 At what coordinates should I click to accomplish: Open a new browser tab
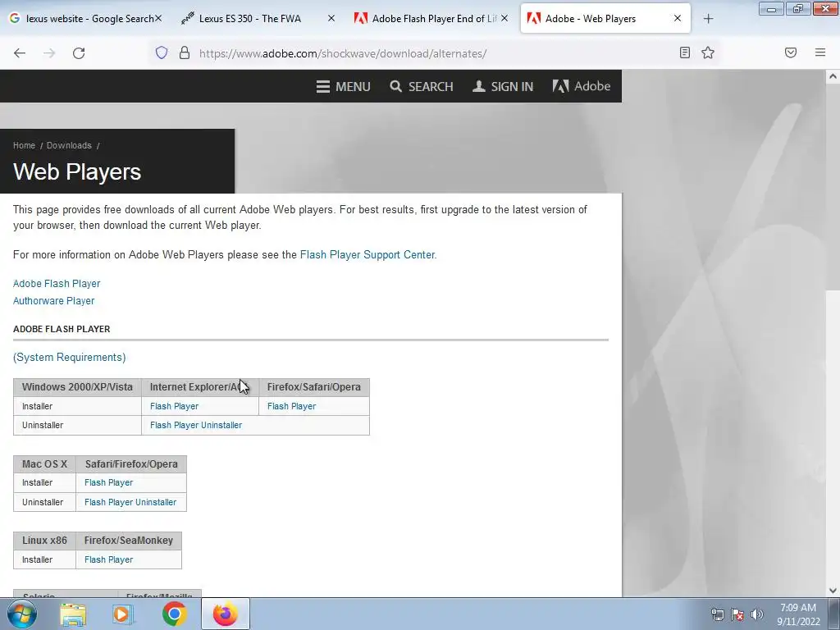click(708, 19)
